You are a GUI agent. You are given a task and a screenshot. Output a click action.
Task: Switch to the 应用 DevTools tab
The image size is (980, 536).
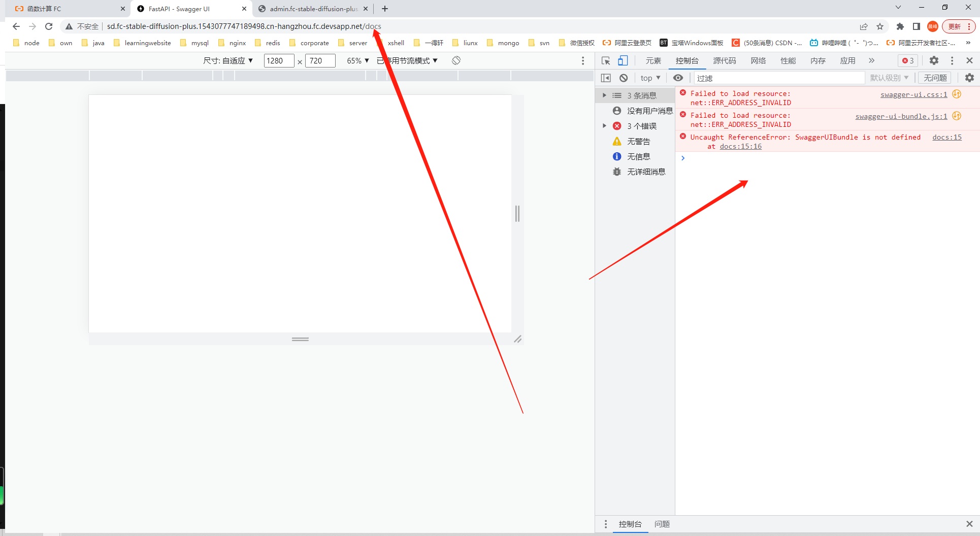point(847,61)
